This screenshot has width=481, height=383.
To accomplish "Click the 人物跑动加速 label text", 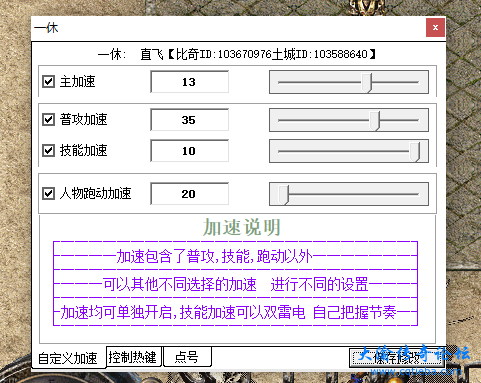I will [x=96, y=193].
